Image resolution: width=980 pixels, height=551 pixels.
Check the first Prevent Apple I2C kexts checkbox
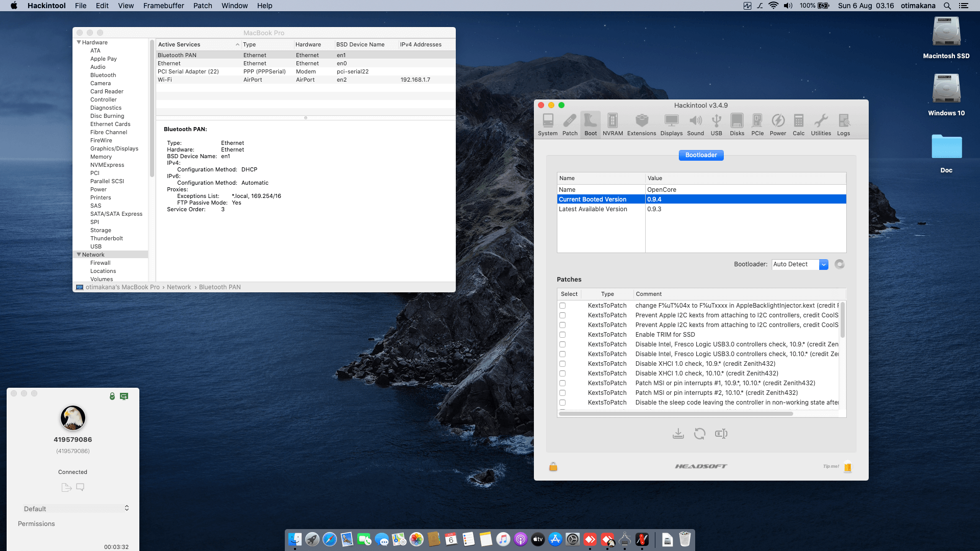562,315
